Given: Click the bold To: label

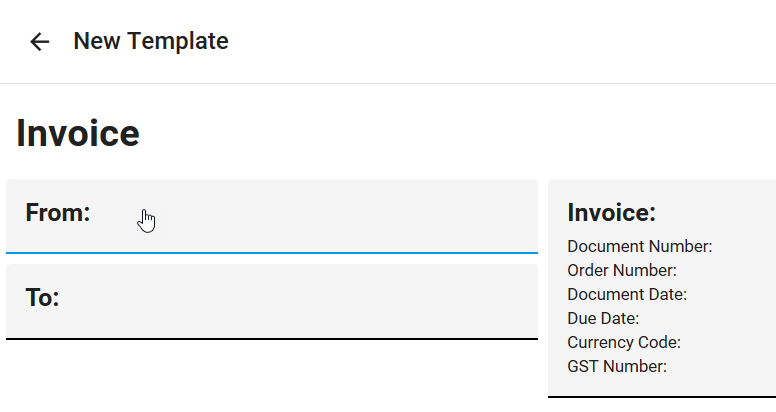Looking at the screenshot, I should click(x=42, y=297).
